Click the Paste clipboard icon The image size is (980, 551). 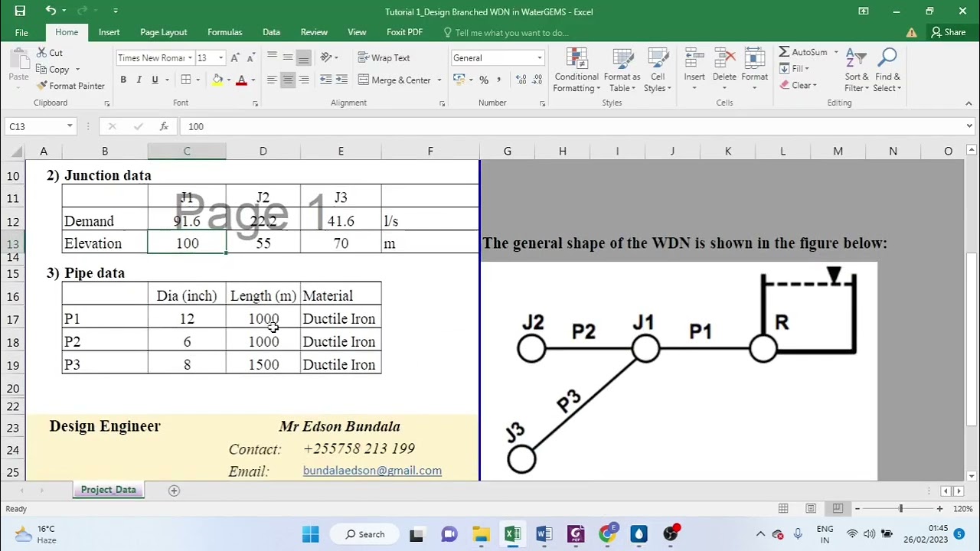tap(18, 60)
